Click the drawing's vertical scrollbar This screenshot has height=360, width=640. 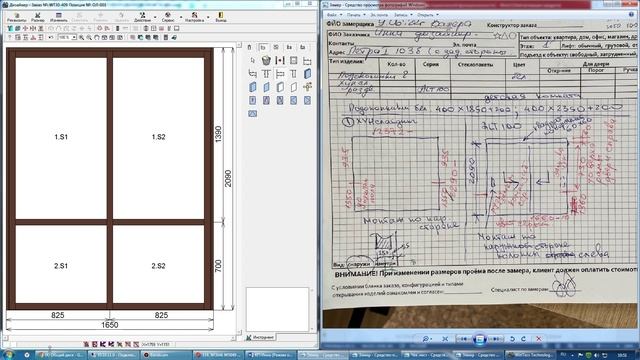click(x=239, y=188)
